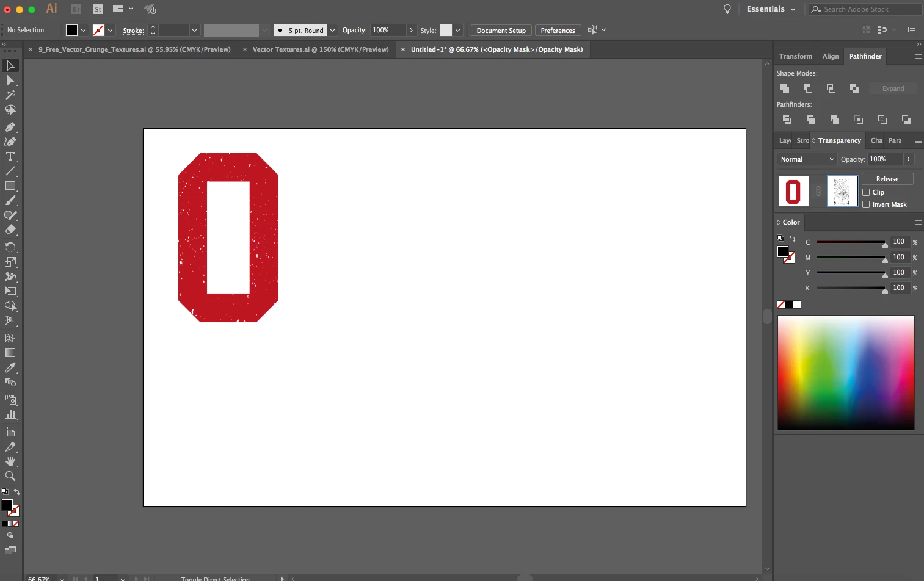This screenshot has height=581, width=924.
Task: Click the Outline pathfinder icon
Action: (882, 120)
